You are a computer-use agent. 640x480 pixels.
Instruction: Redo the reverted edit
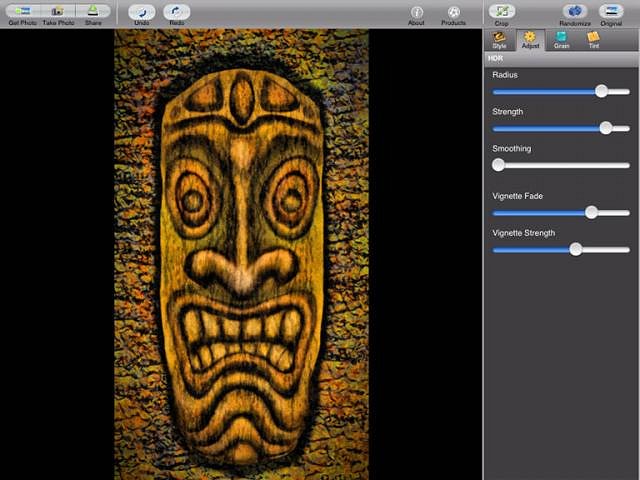(177, 13)
